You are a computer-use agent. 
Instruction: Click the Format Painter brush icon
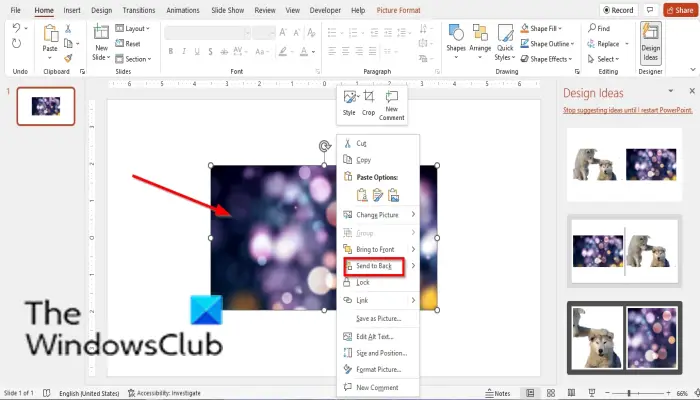[68, 58]
